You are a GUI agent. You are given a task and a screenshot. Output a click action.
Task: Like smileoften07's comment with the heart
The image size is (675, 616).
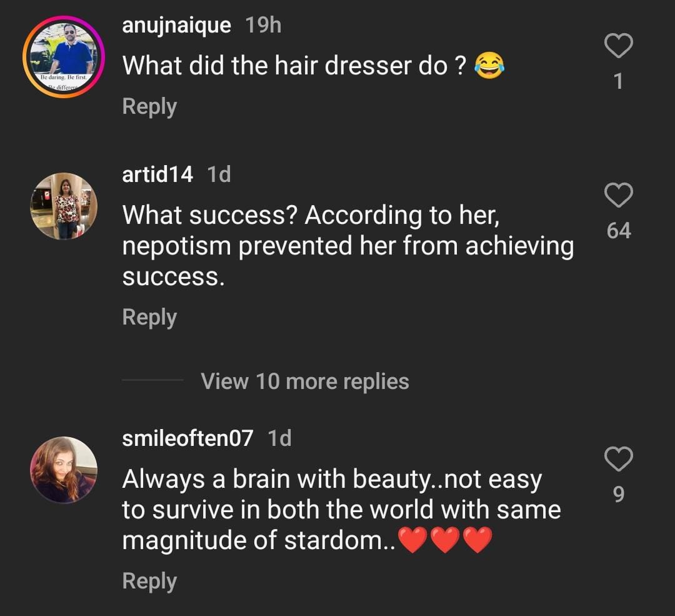coord(619,460)
